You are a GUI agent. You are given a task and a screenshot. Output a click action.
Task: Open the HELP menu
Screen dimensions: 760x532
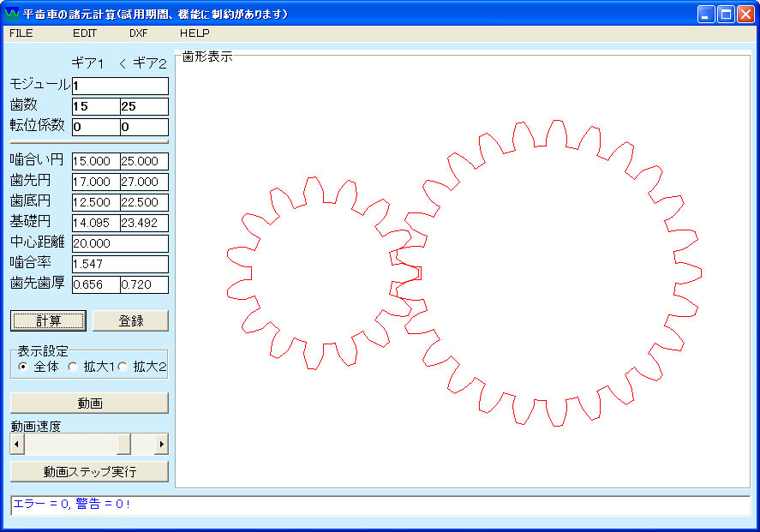pos(194,33)
